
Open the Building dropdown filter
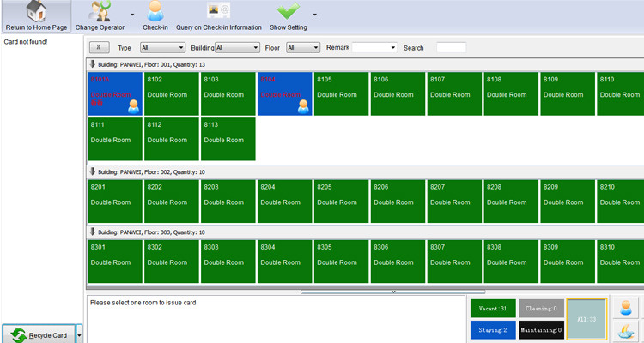(237, 48)
